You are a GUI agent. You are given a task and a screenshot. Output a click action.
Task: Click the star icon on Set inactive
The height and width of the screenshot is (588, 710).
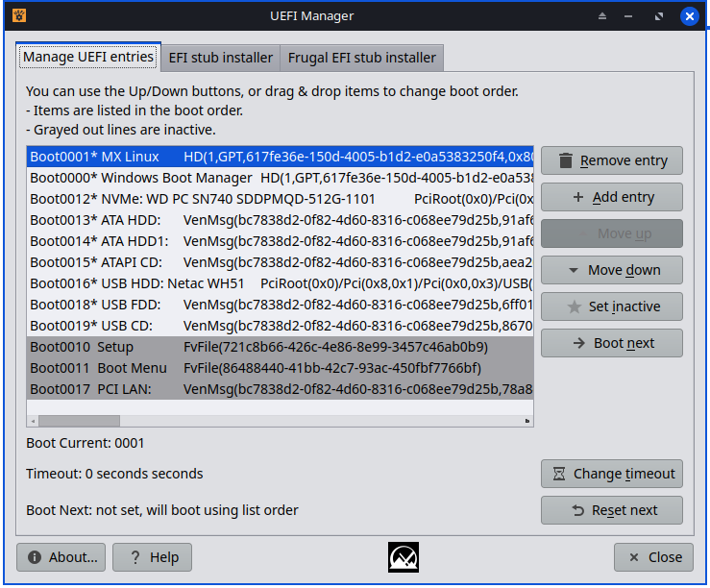(575, 306)
